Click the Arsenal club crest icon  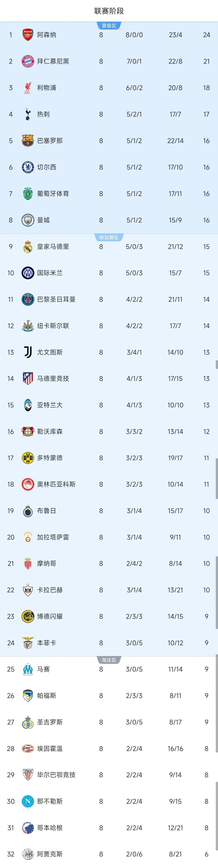coord(28,35)
